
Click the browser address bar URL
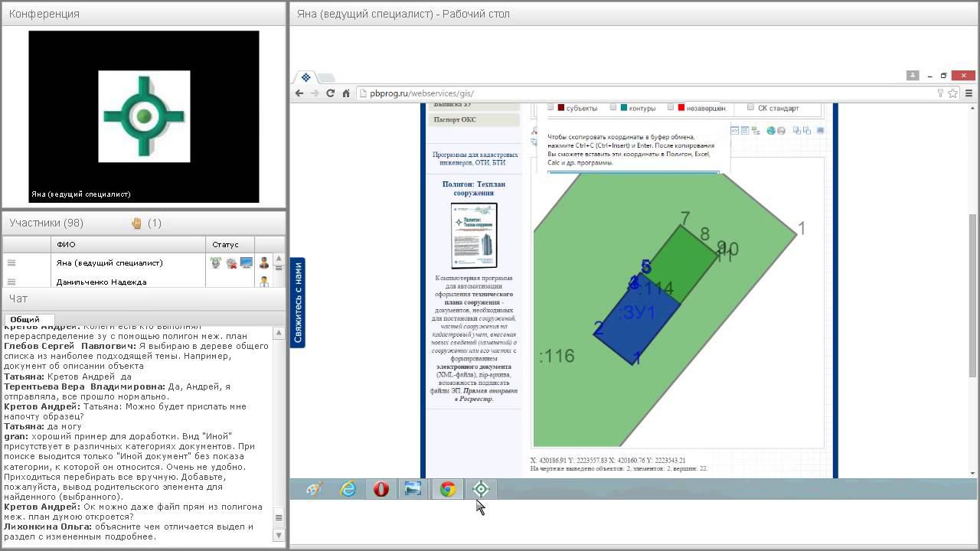tap(422, 93)
